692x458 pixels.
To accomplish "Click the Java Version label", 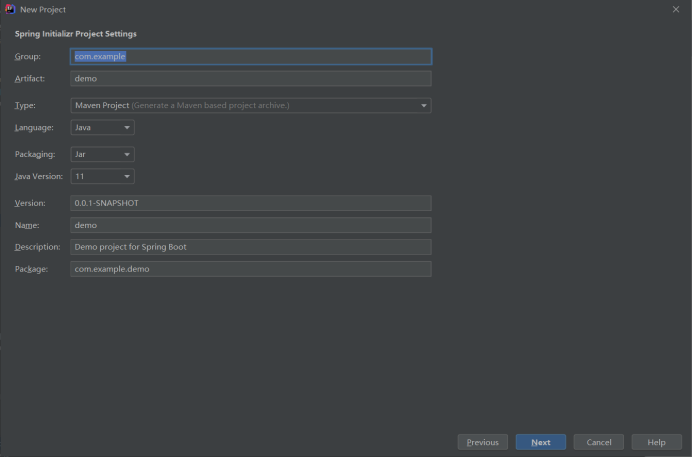I will pos(38,176).
